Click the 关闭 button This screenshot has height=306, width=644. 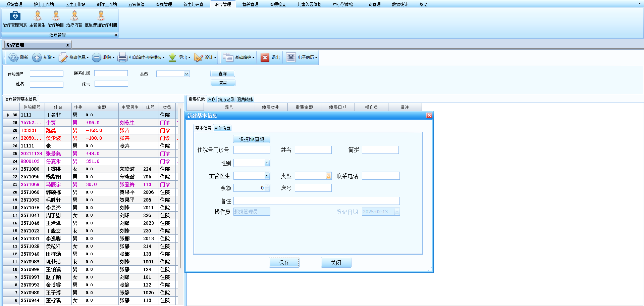pos(336,263)
